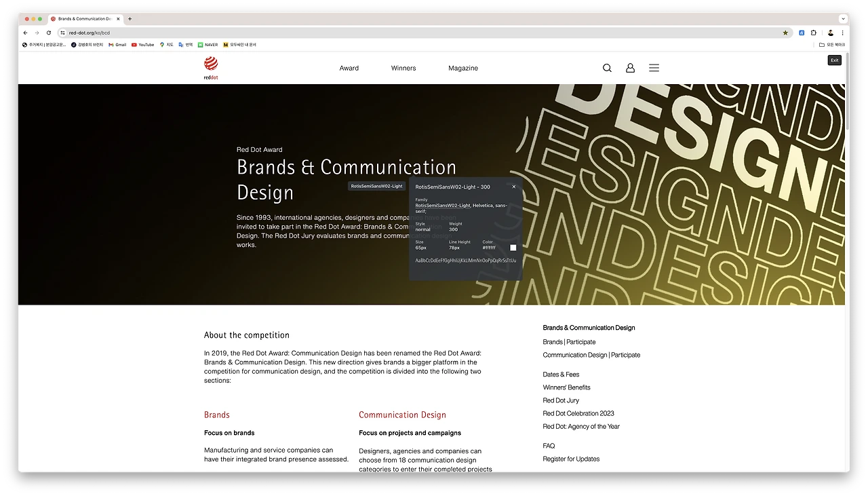Click the Red Dot Award hero subtitle

pyautogui.click(x=260, y=150)
